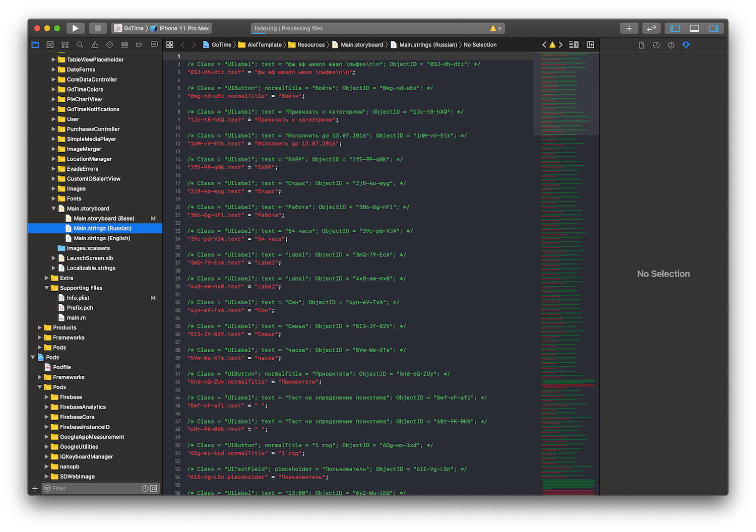The height and width of the screenshot is (532, 756).
Task: Click the Indexing progress activity bar
Action: coord(377,28)
